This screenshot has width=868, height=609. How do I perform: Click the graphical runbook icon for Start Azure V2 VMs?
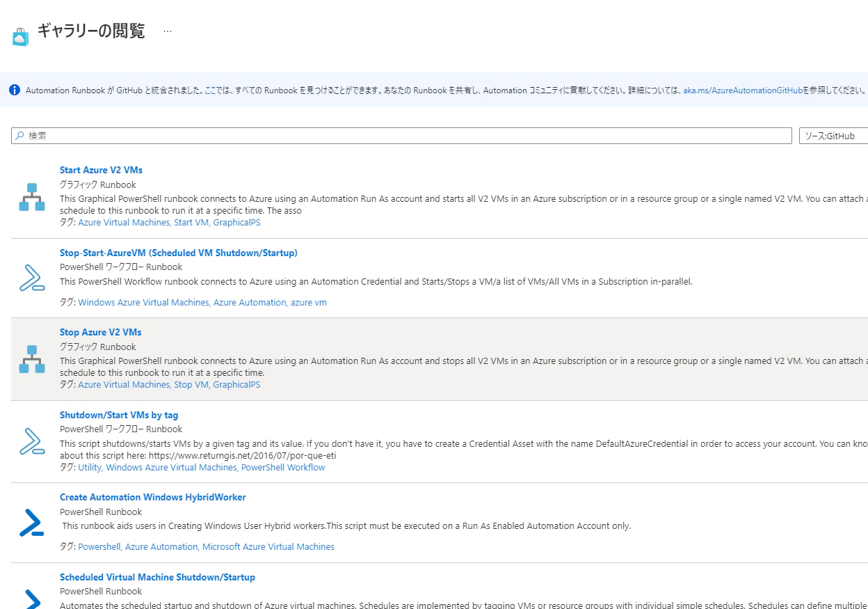(x=31, y=197)
